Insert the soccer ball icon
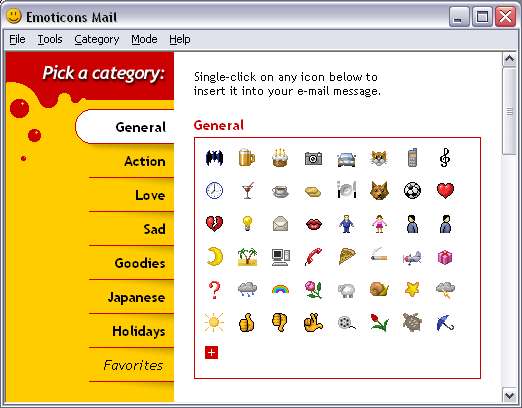The image size is (522, 408). 412,191
